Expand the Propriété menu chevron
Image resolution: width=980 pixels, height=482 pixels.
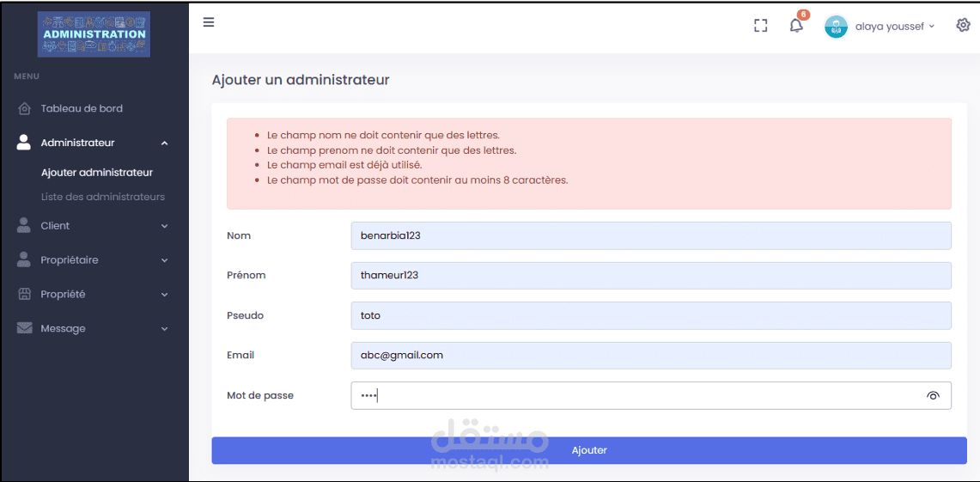click(164, 295)
